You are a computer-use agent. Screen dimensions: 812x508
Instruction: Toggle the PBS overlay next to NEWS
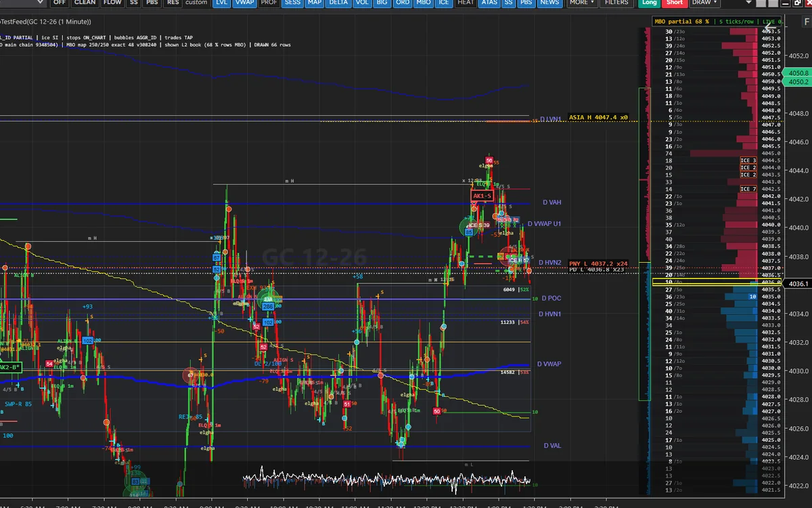tap(526, 3)
